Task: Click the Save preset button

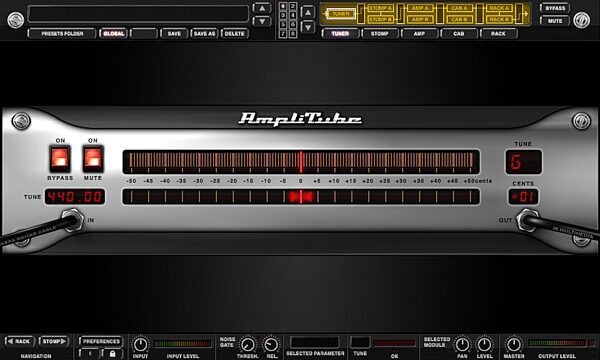Action: pos(174,34)
